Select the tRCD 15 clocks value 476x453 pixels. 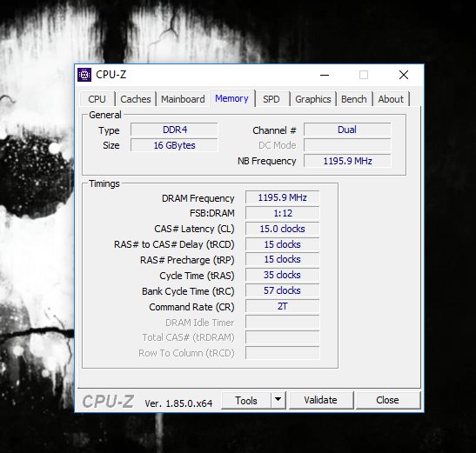282,244
